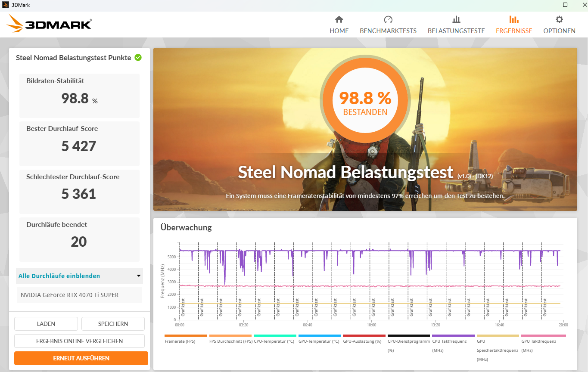The height and width of the screenshot is (372, 588).
Task: Click the Bester Durchlauf-Score 5 427 value
Action: tap(79, 146)
